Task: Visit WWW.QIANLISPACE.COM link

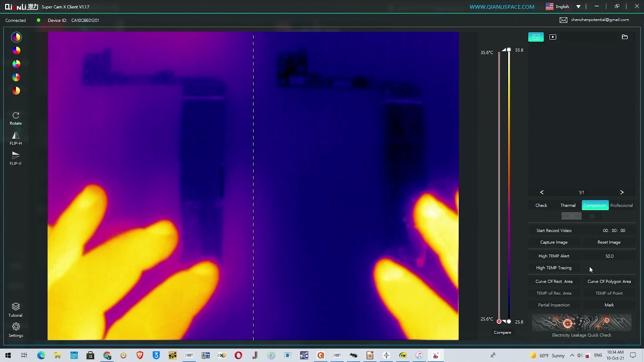Action: pyautogui.click(x=502, y=7)
